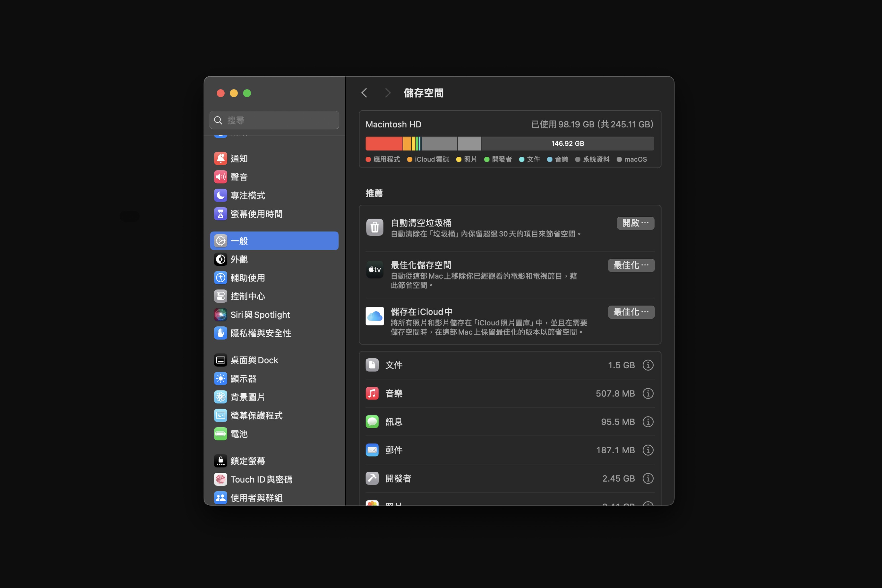
Task: Click the info icon for 文件 row
Action: click(648, 365)
